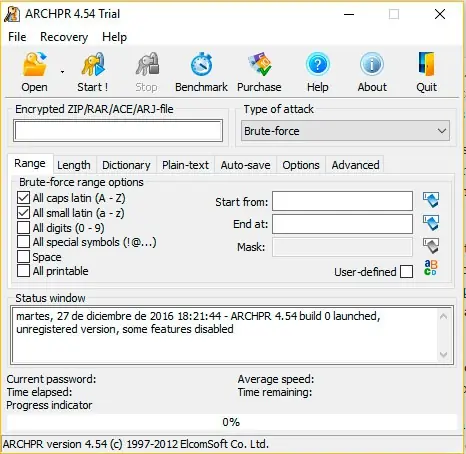Switch to the Range tab
The image size is (466, 454).
[30, 164]
